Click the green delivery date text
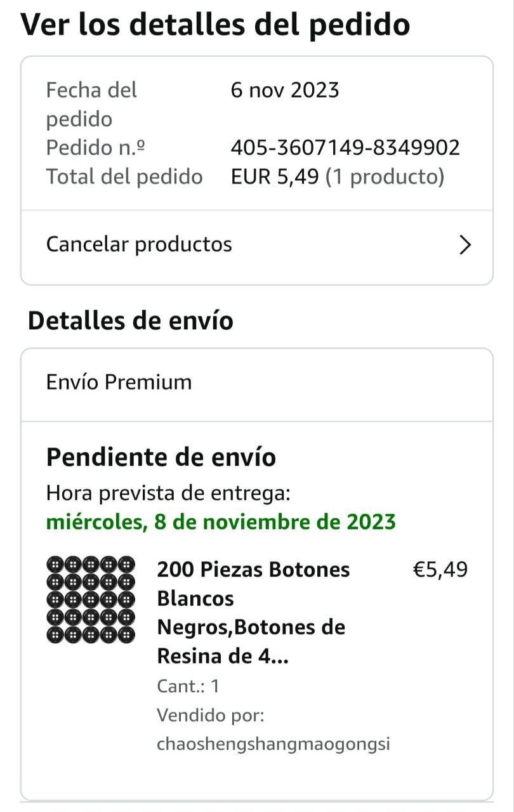 click(221, 522)
